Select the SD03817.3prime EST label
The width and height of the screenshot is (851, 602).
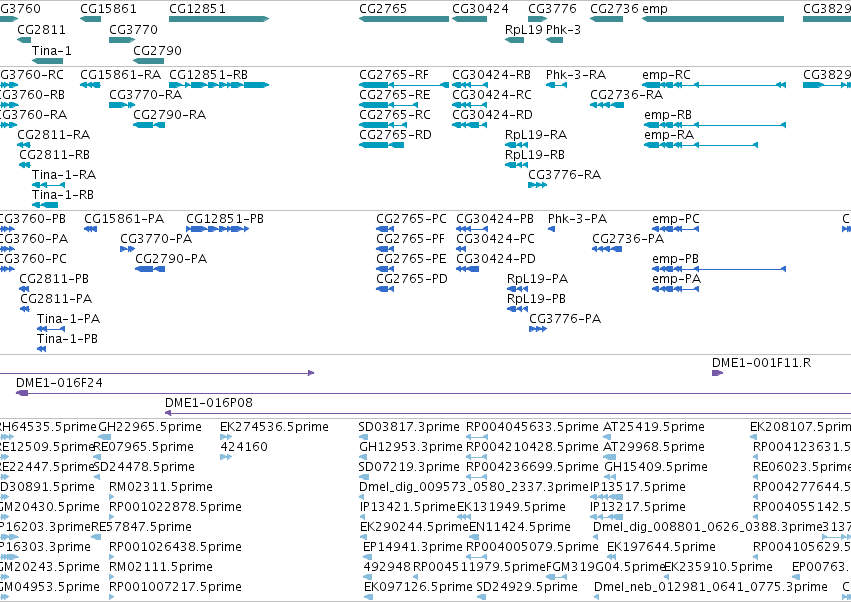(409, 427)
